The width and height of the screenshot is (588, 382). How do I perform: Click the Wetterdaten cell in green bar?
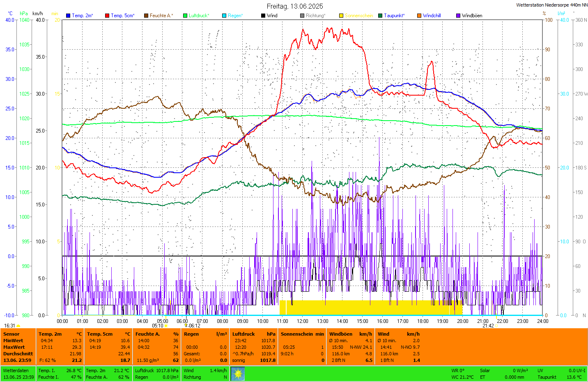[16, 371]
